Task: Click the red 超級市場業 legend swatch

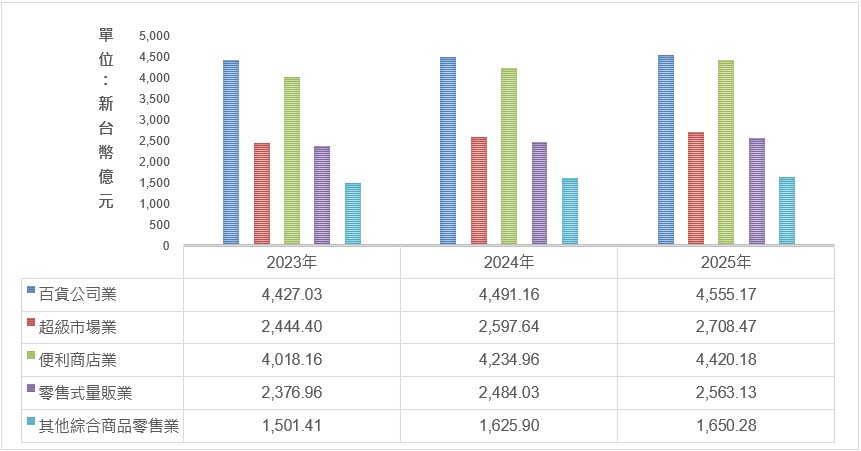Action: coord(31,322)
